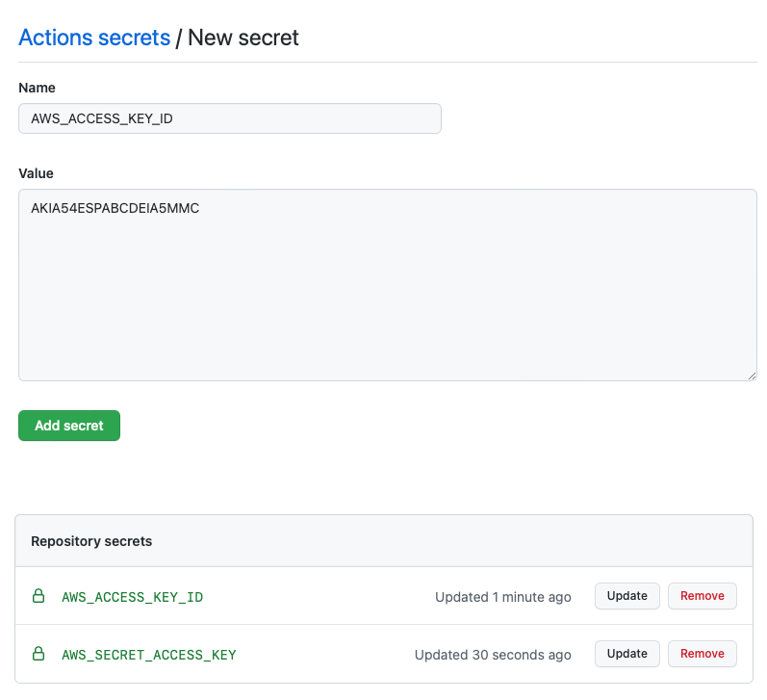The width and height of the screenshot is (767, 700).
Task: Click the Name field label
Action: click(x=37, y=88)
